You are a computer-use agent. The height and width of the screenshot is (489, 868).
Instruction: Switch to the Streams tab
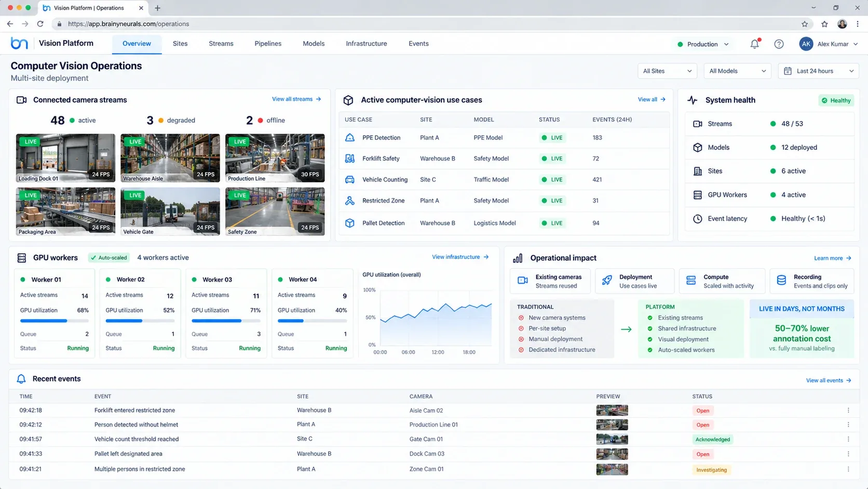pyautogui.click(x=221, y=44)
